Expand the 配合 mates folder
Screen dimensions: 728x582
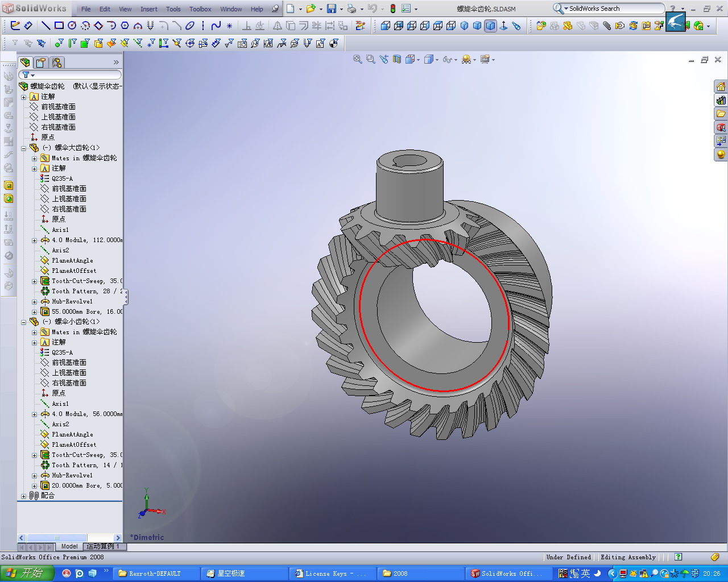click(23, 495)
